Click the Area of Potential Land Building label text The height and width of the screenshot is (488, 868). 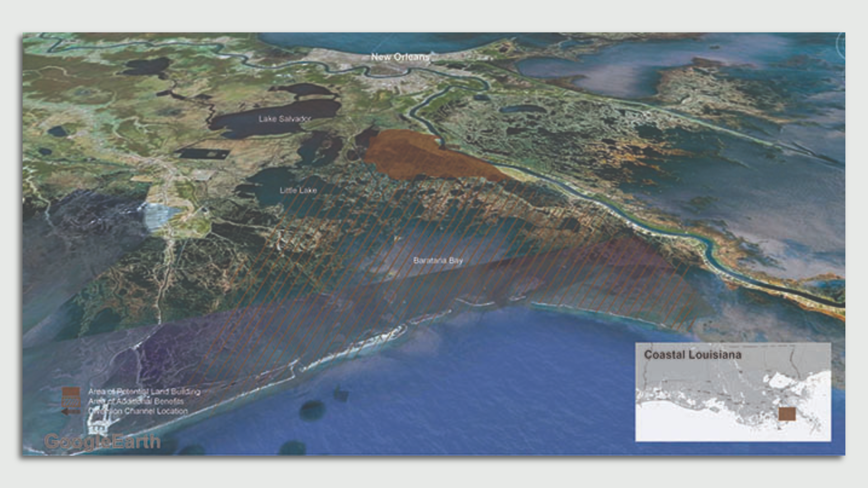pyautogui.click(x=146, y=391)
